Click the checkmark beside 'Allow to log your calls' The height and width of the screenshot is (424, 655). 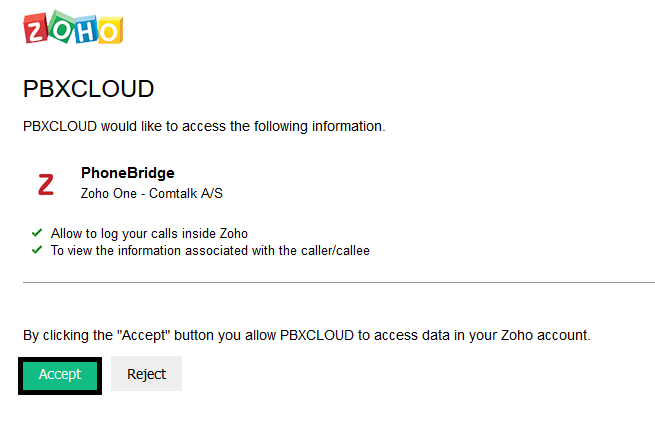pyautogui.click(x=37, y=233)
